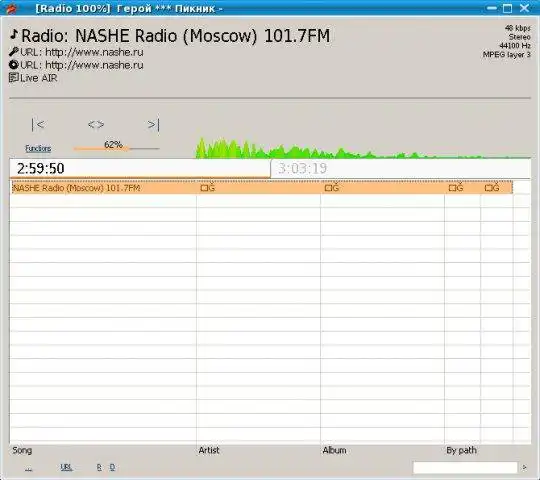Minimize the radio player window
The image size is (540, 480).
coord(492,8)
